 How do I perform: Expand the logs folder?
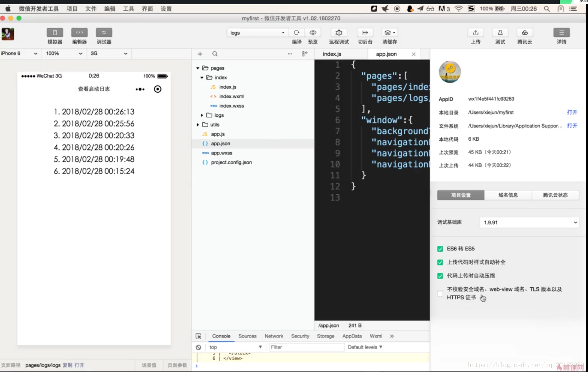click(x=202, y=115)
